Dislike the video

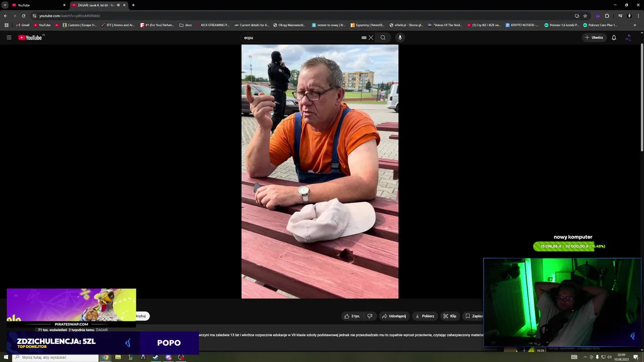(x=370, y=316)
